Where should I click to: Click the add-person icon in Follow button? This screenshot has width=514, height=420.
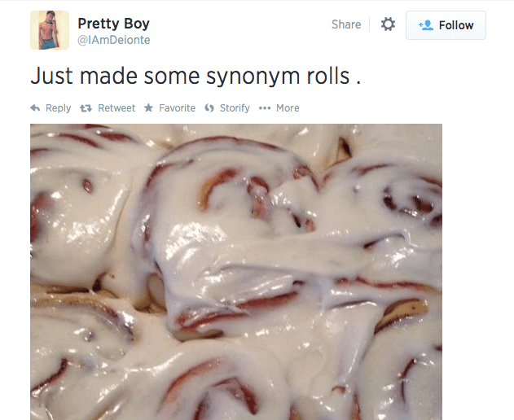pos(425,25)
